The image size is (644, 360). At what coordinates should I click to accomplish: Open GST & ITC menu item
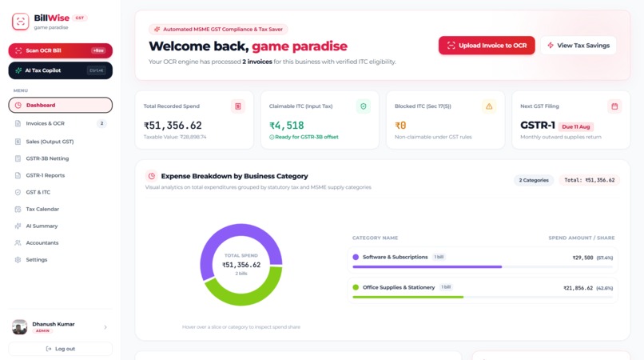61,192
